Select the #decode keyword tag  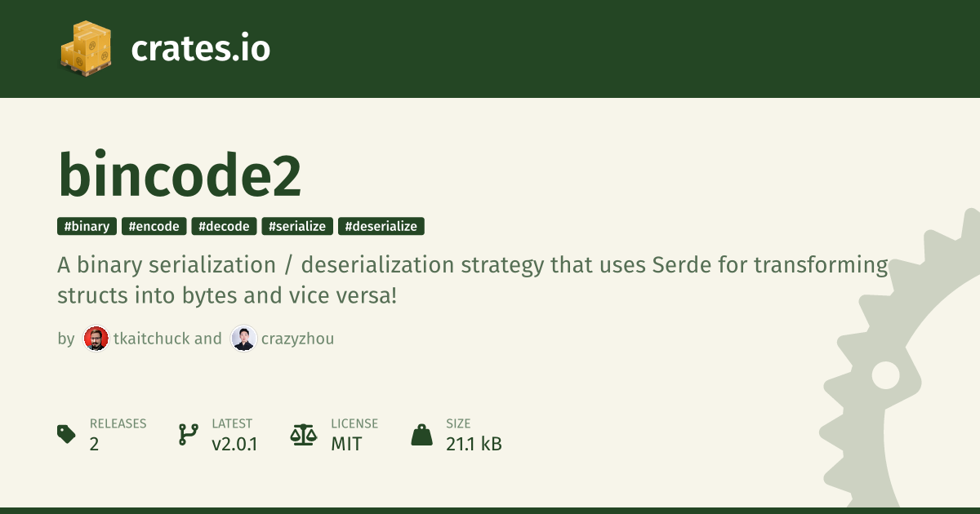[225, 227]
